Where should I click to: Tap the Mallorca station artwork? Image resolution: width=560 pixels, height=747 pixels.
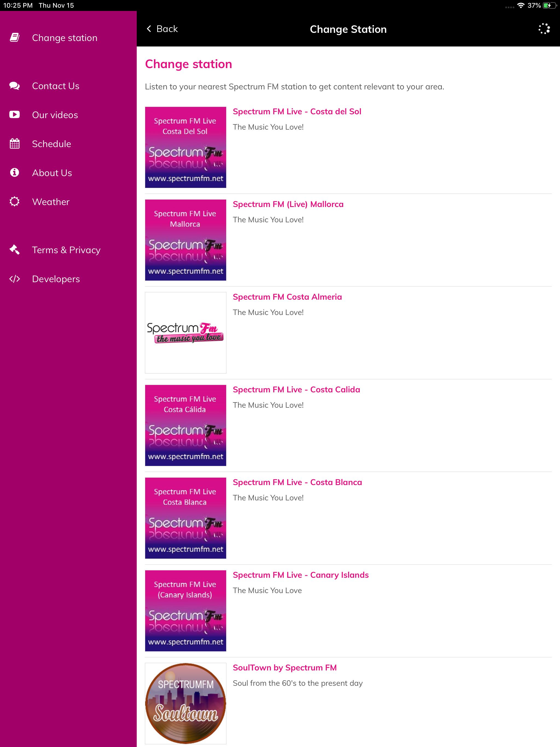click(185, 240)
